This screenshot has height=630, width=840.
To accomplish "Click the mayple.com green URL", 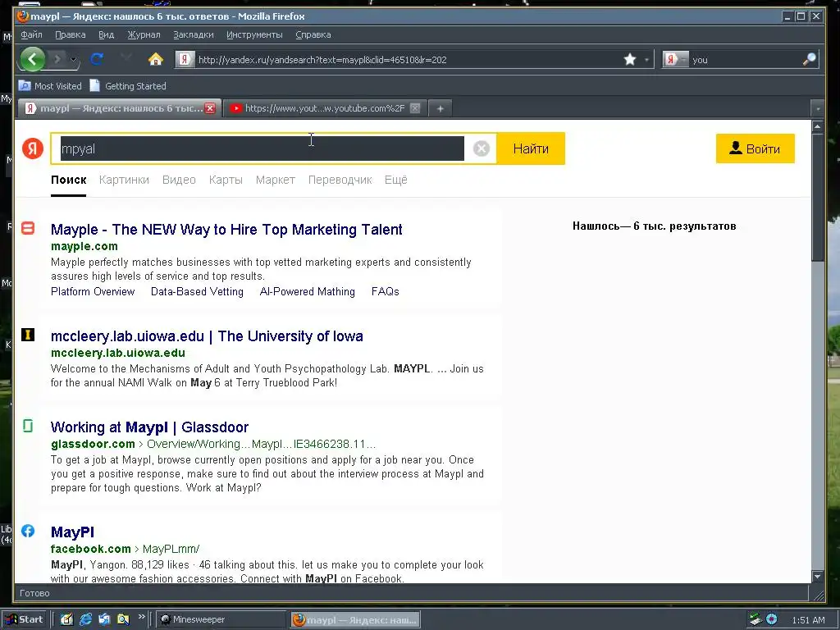I will (x=84, y=246).
